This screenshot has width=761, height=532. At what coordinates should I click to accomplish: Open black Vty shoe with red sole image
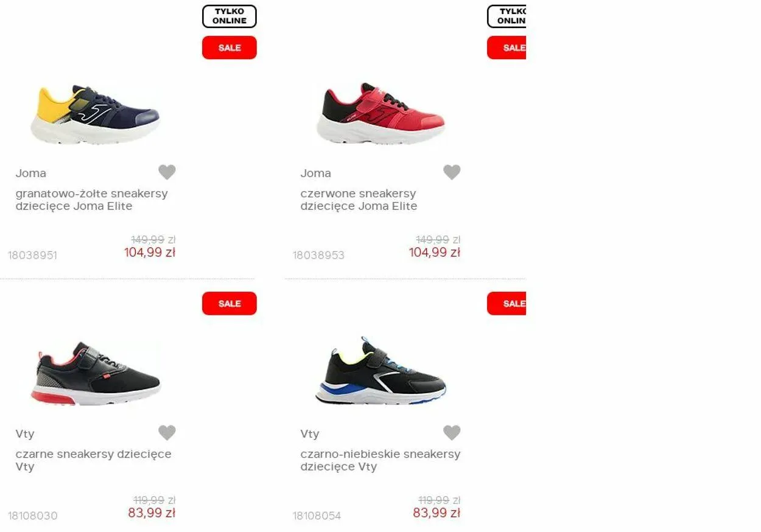(95, 374)
